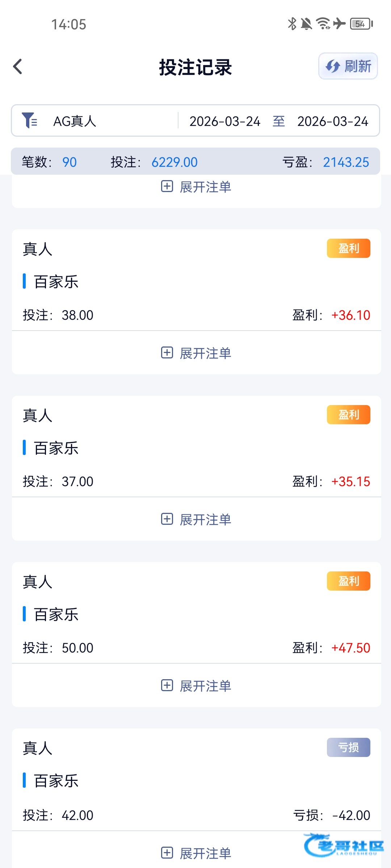
Task: Tap the Wi-Fi status icon
Action: (x=323, y=24)
